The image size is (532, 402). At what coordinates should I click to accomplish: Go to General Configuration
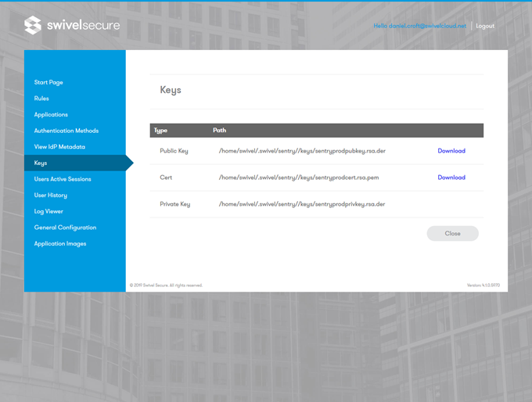(x=65, y=228)
